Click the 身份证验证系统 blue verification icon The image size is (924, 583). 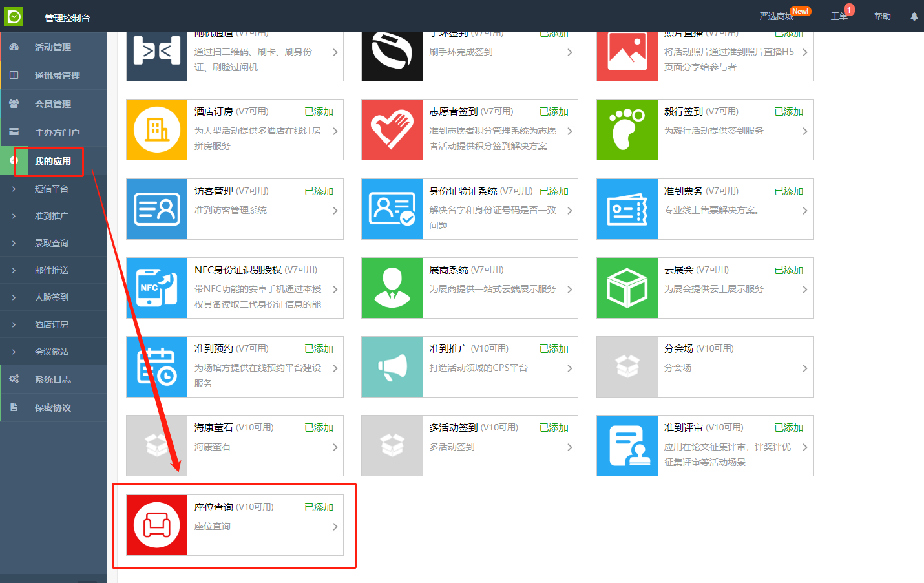(x=392, y=209)
